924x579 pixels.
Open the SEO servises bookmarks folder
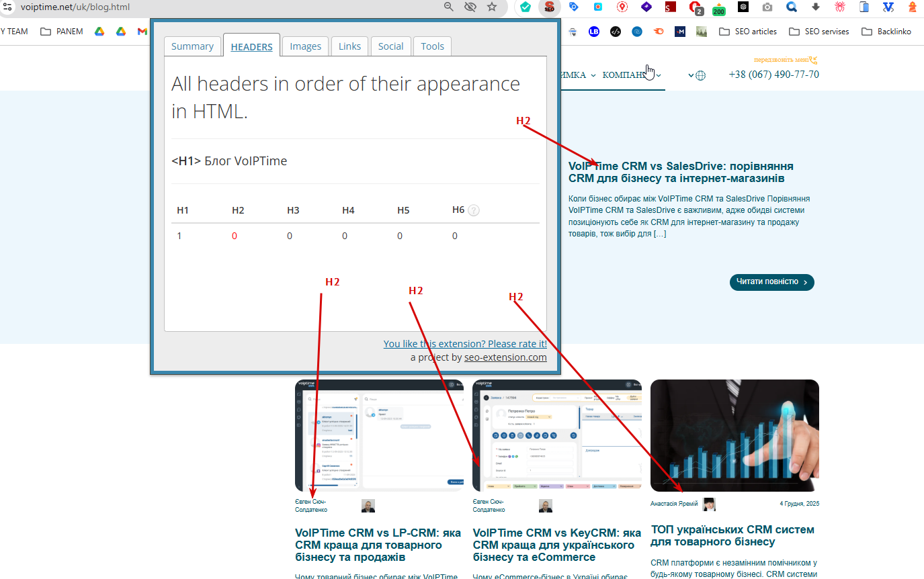(818, 31)
